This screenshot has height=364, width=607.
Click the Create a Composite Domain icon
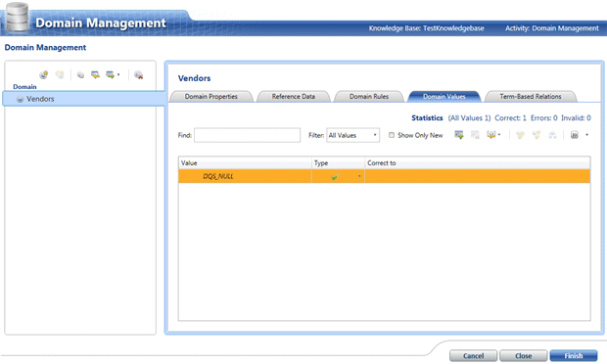[x=60, y=74]
